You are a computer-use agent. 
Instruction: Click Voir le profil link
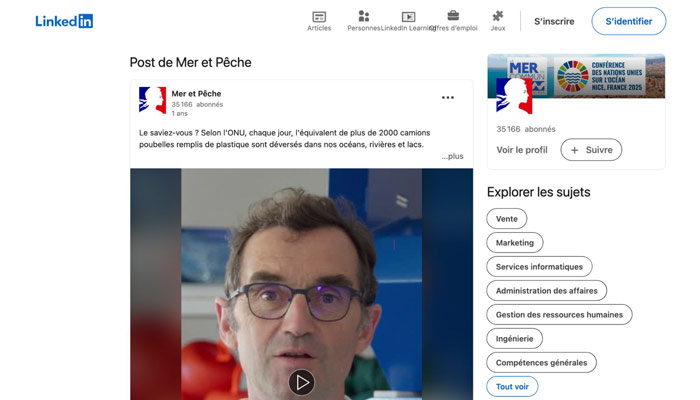point(522,150)
